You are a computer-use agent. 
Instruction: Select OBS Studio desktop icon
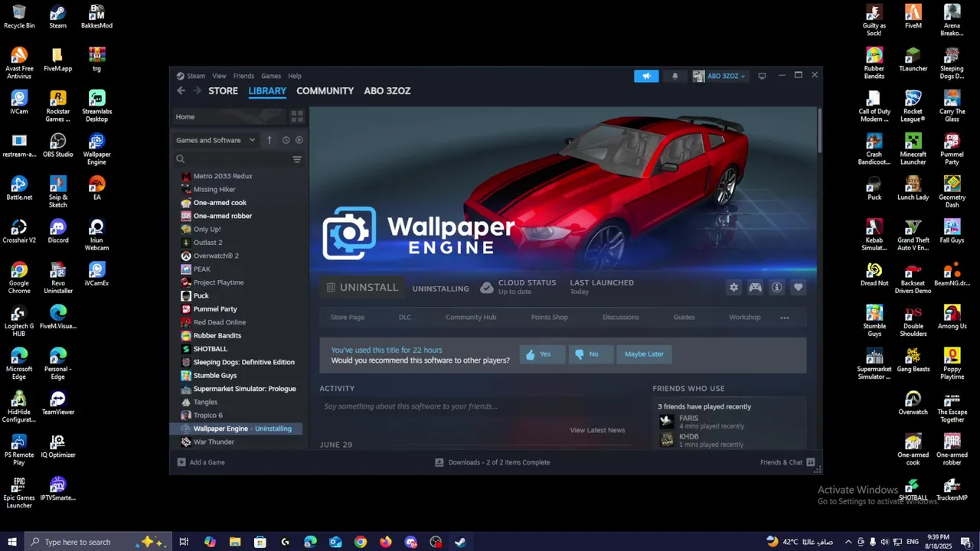pos(58,145)
